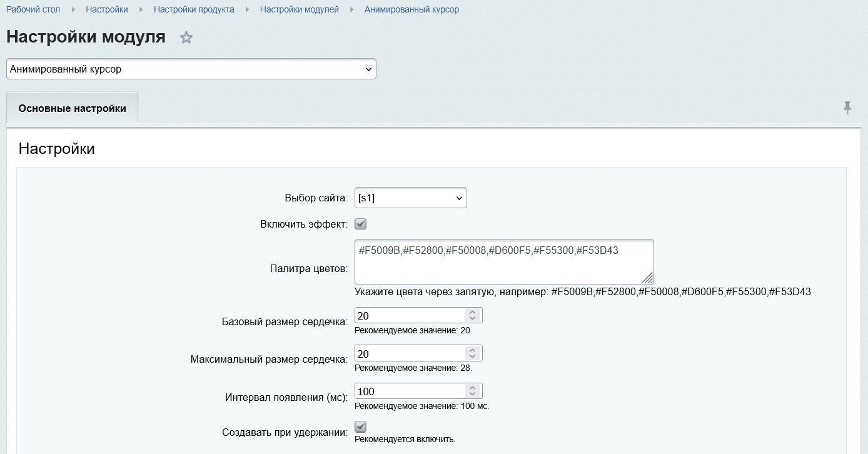Decrease maximum heart size with down arrow
The image size is (868, 454).
(x=473, y=356)
